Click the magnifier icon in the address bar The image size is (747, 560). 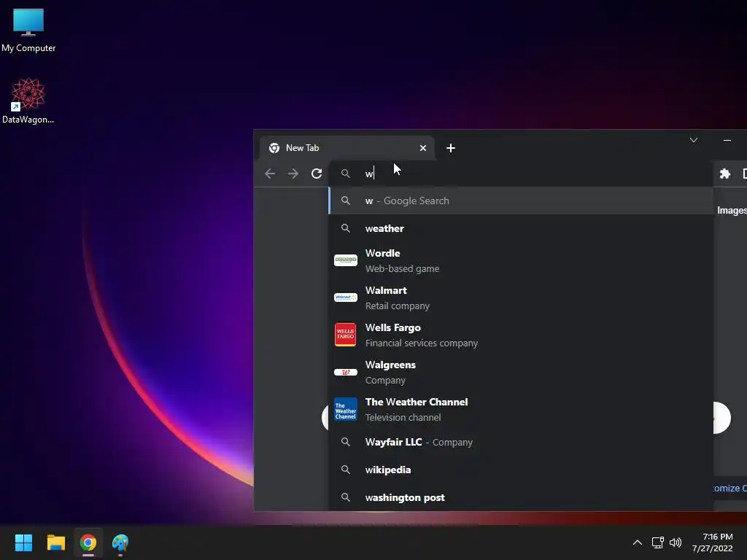[345, 174]
